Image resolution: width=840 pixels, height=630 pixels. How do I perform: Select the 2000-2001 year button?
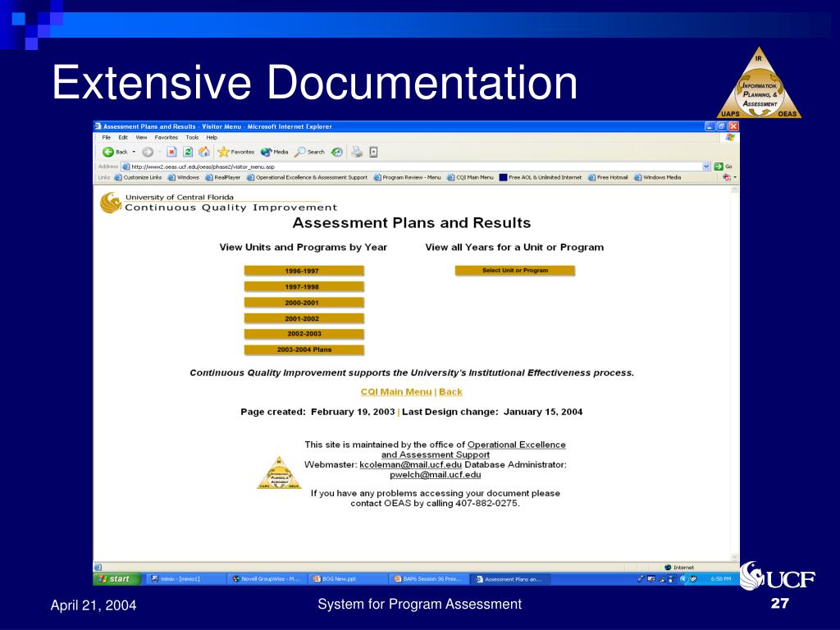[304, 303]
